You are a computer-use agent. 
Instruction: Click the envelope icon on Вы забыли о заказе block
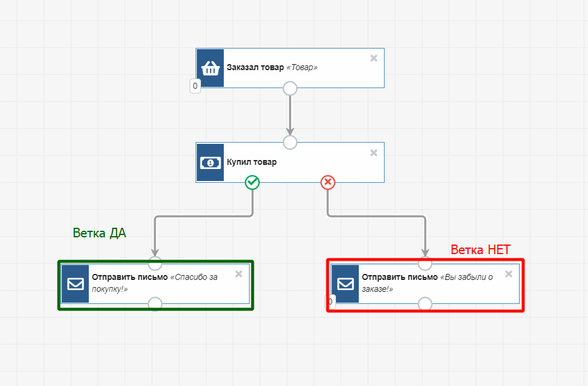coord(345,284)
